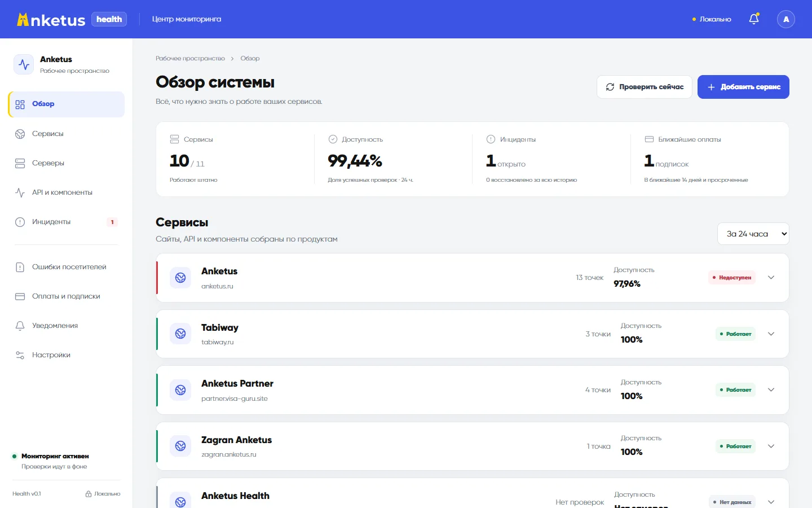Click the Локально status in the header
This screenshot has width=812, height=508.
712,19
